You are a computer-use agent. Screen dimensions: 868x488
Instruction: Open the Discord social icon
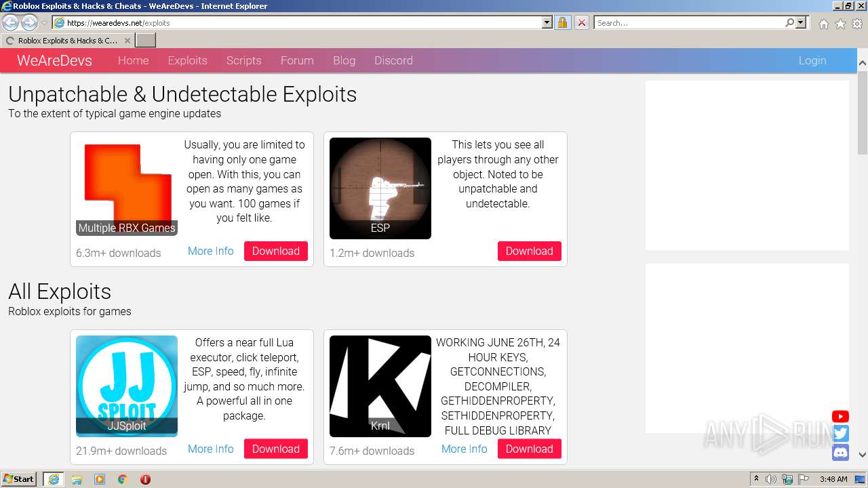pyautogui.click(x=840, y=451)
